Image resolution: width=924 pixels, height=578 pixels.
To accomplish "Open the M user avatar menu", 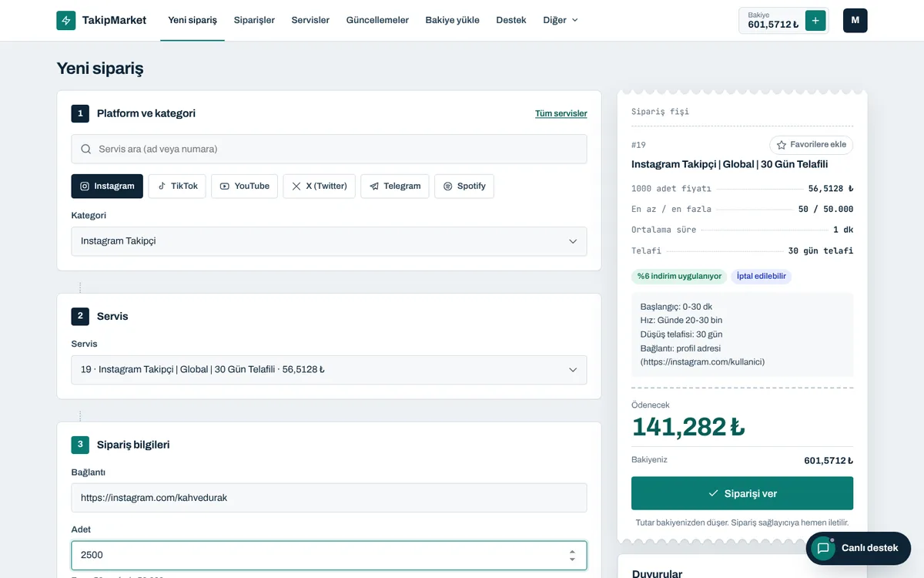I will tap(855, 20).
